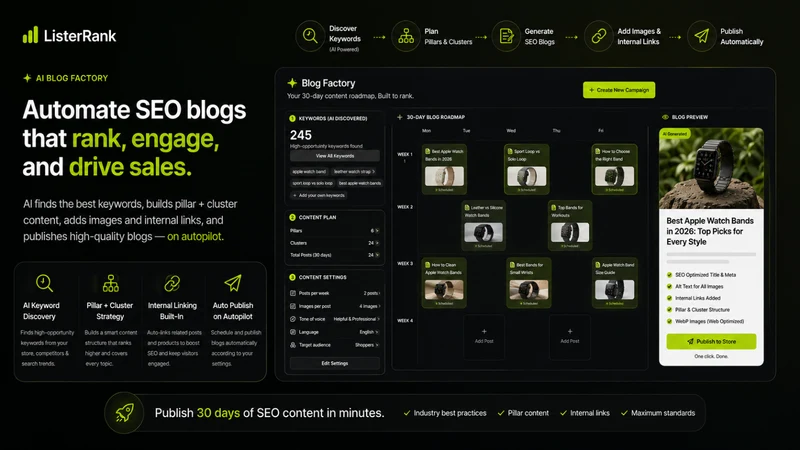Screen dimensions: 800x450
Task: Click the Industry best practices checkmark
Action: pos(407,413)
